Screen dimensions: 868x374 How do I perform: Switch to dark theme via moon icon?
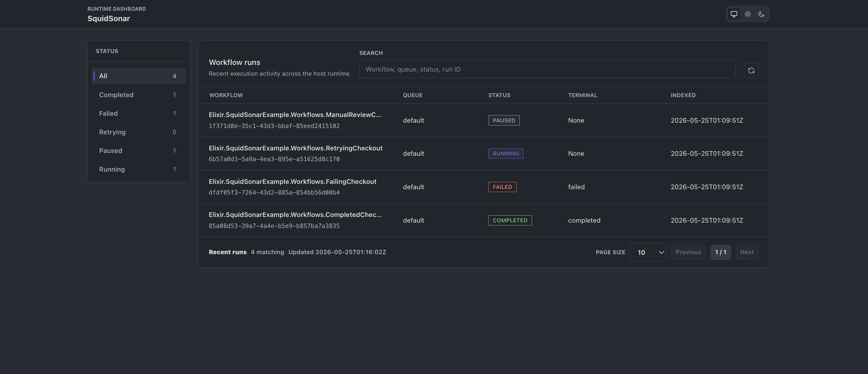click(x=761, y=14)
